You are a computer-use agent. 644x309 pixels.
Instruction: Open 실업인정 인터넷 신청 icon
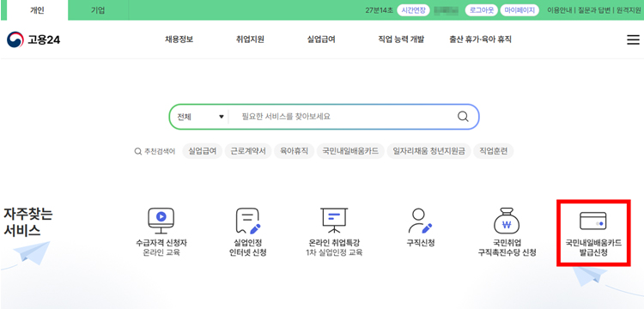pyautogui.click(x=247, y=221)
